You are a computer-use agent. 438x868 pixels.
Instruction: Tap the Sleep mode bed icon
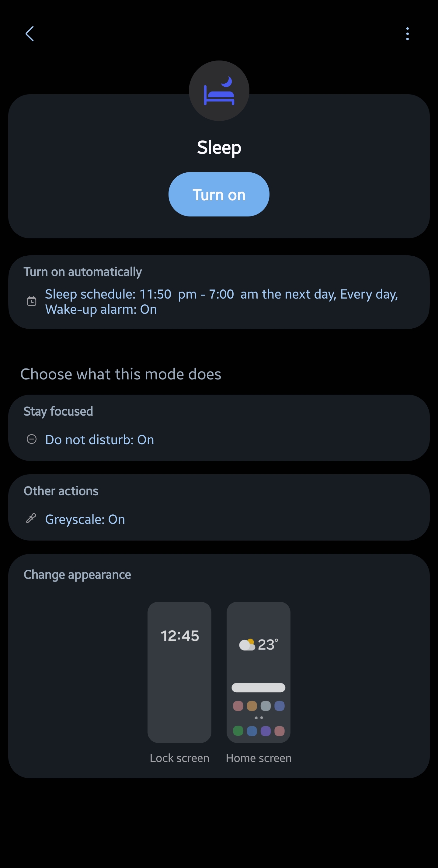[x=219, y=91]
